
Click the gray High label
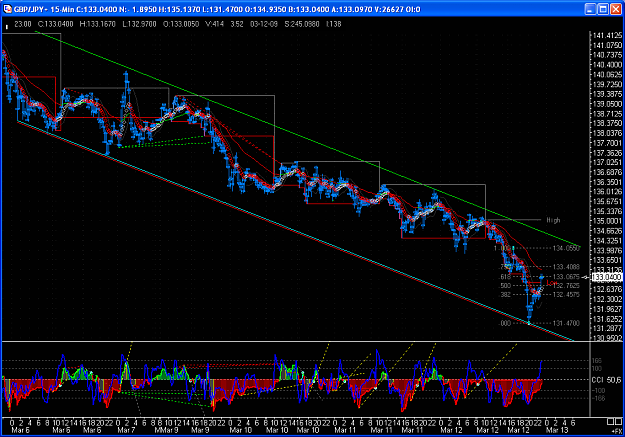[553, 220]
